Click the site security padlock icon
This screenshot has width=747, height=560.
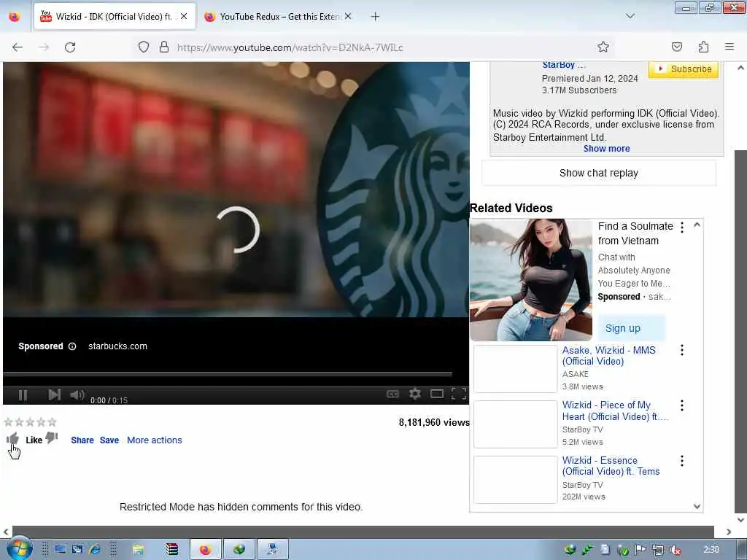[164, 47]
